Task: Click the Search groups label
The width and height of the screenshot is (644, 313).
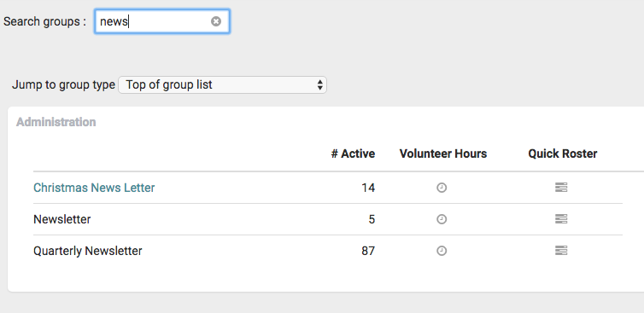Action: tap(44, 21)
